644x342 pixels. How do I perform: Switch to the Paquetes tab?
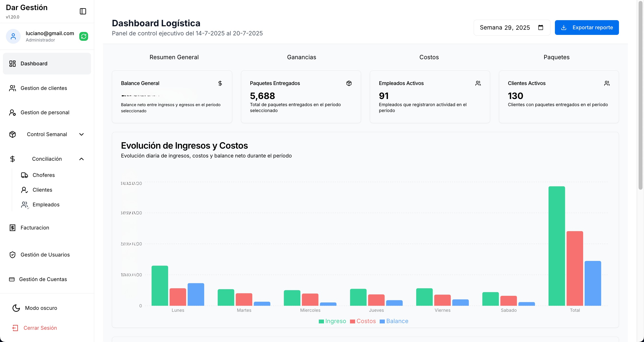pos(556,57)
